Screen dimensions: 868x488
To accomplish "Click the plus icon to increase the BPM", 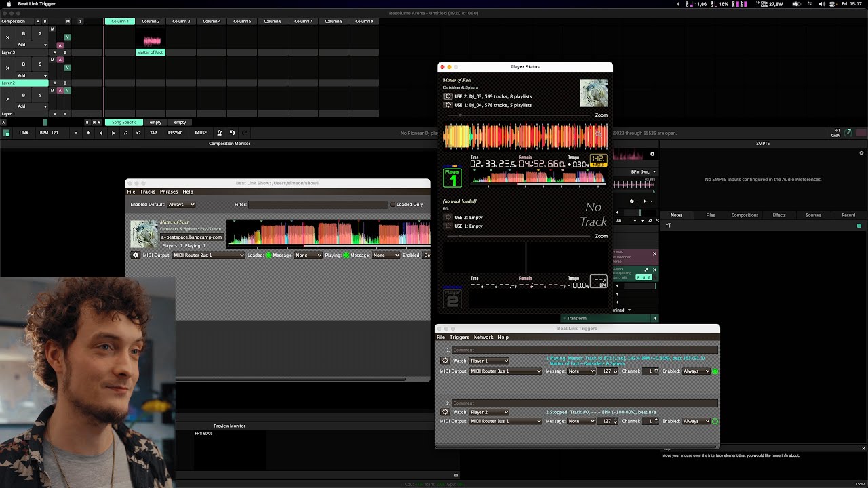I will click(x=87, y=133).
